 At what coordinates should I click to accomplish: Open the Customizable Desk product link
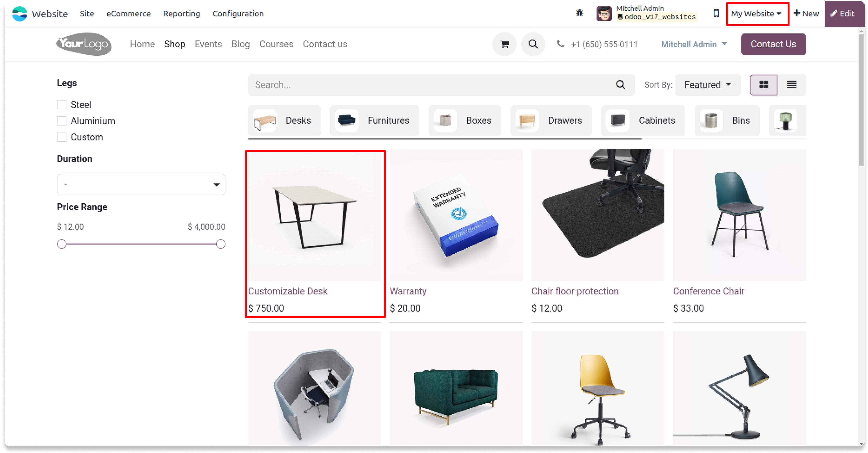[287, 291]
